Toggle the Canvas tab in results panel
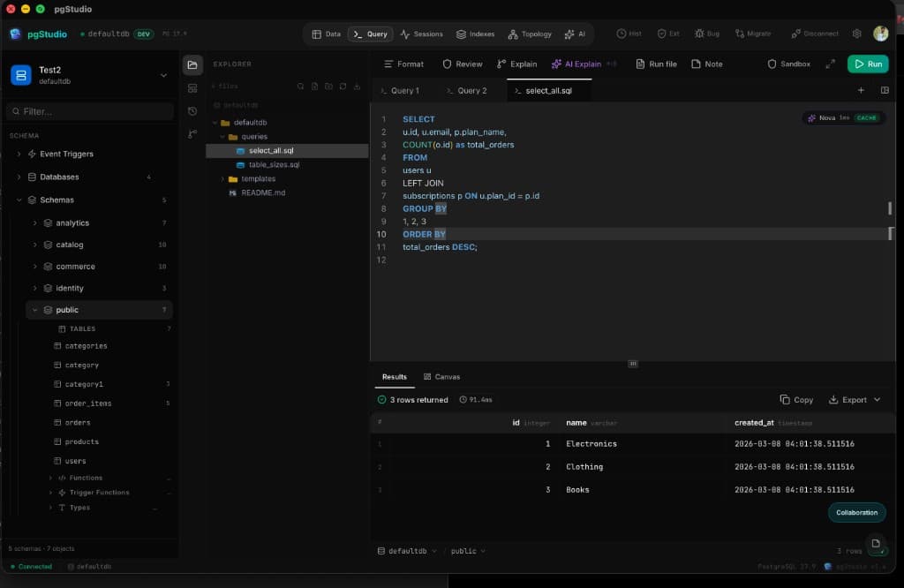 (x=441, y=376)
